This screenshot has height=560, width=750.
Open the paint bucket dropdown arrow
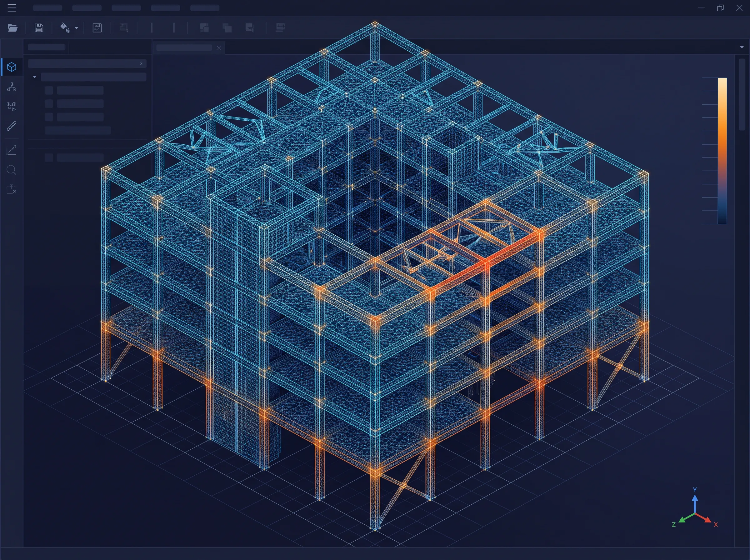[x=77, y=28]
